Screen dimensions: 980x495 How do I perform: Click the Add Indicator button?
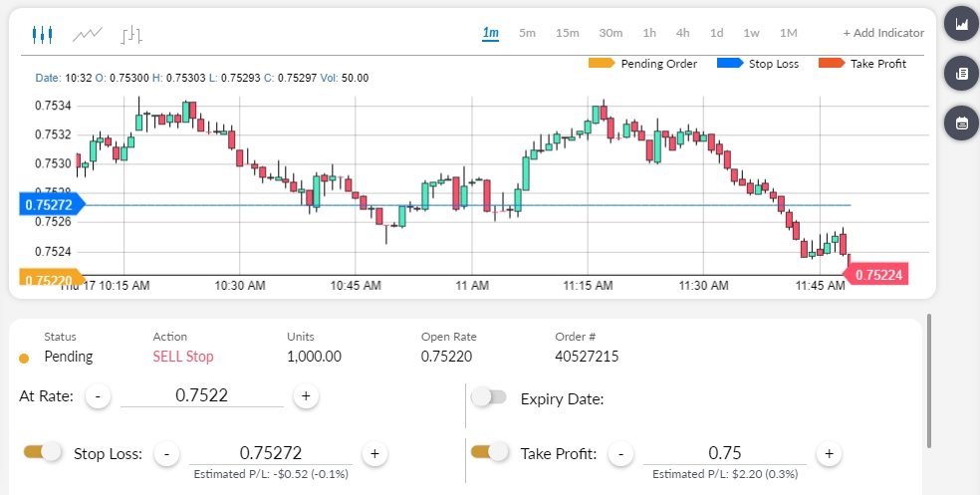pos(883,33)
